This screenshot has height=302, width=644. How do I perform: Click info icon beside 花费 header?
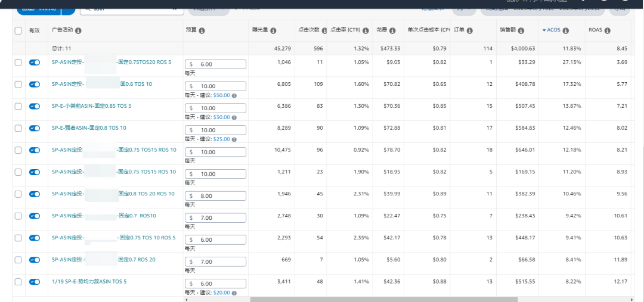pyautogui.click(x=392, y=30)
